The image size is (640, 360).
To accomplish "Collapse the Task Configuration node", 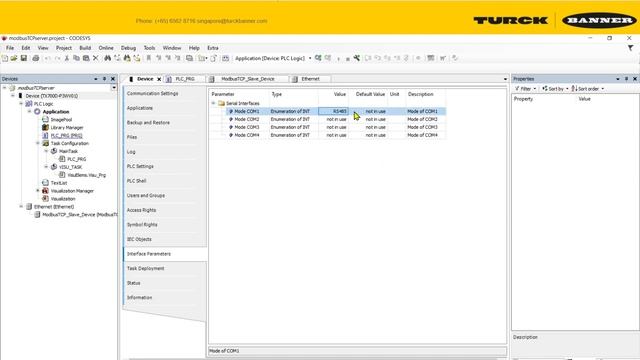I will [38, 143].
